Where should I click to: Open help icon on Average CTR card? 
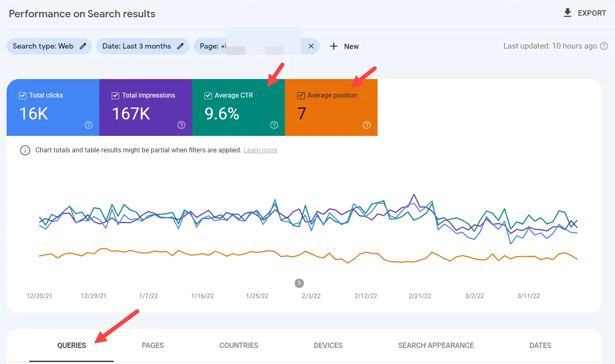pos(274,125)
